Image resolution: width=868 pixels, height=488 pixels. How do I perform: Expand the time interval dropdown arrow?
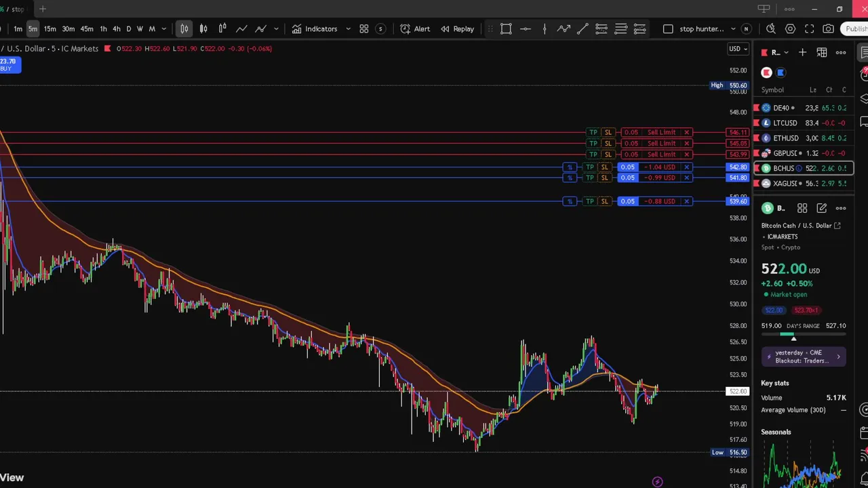(x=164, y=28)
